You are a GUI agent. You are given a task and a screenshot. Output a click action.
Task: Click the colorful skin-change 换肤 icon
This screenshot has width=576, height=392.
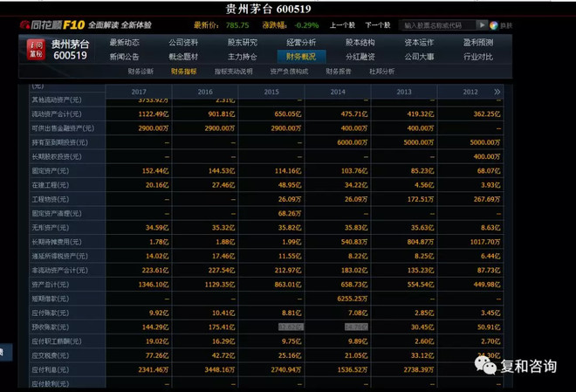[x=494, y=25]
